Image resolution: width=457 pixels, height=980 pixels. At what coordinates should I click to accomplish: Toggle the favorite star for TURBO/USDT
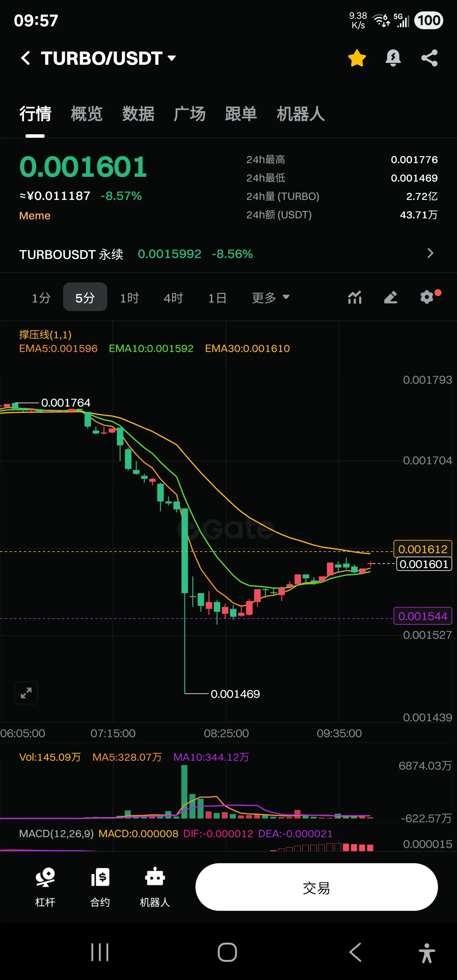point(357,58)
